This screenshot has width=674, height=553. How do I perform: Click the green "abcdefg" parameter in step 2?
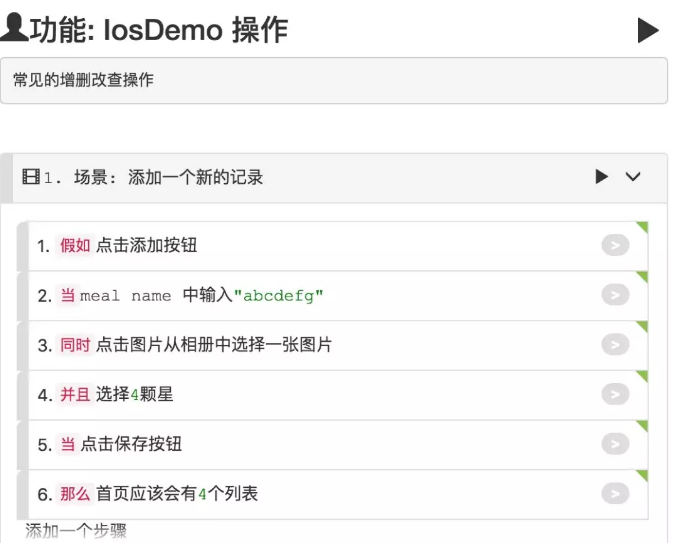pos(279,296)
